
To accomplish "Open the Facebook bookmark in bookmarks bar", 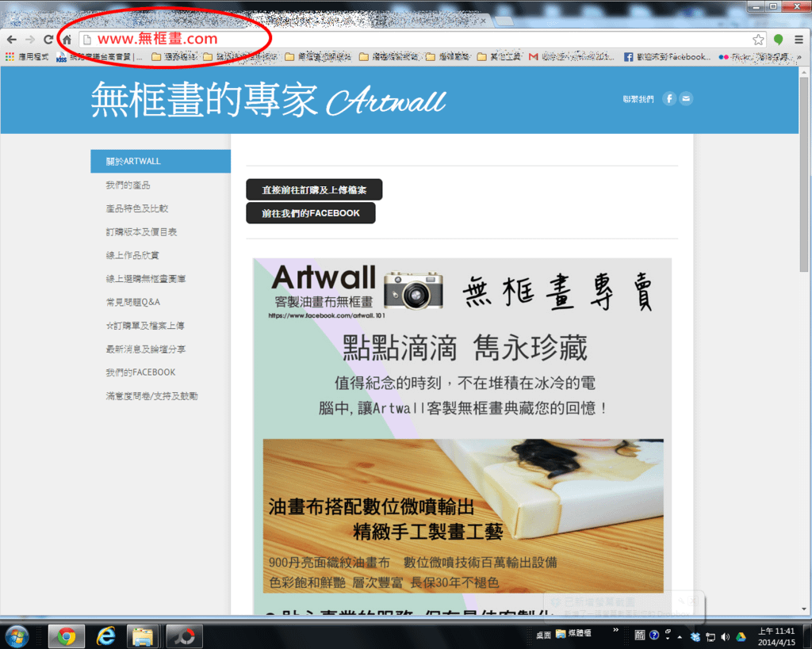I will 666,57.
